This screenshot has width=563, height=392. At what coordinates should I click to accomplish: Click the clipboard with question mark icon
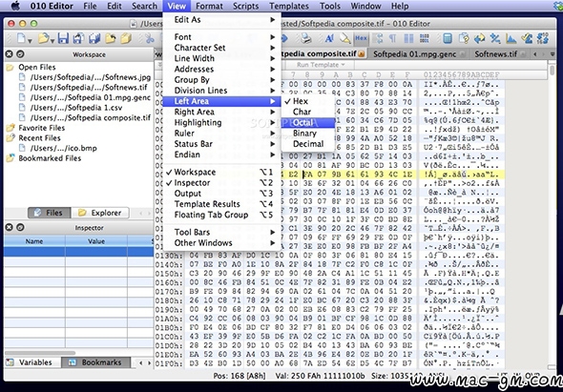[464, 38]
